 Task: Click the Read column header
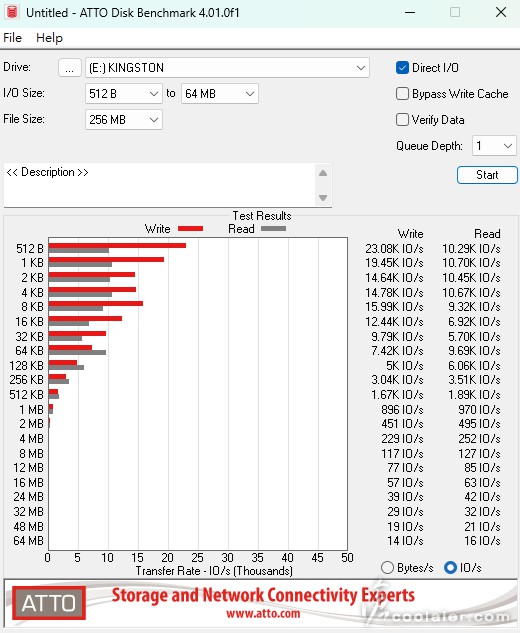[487, 234]
